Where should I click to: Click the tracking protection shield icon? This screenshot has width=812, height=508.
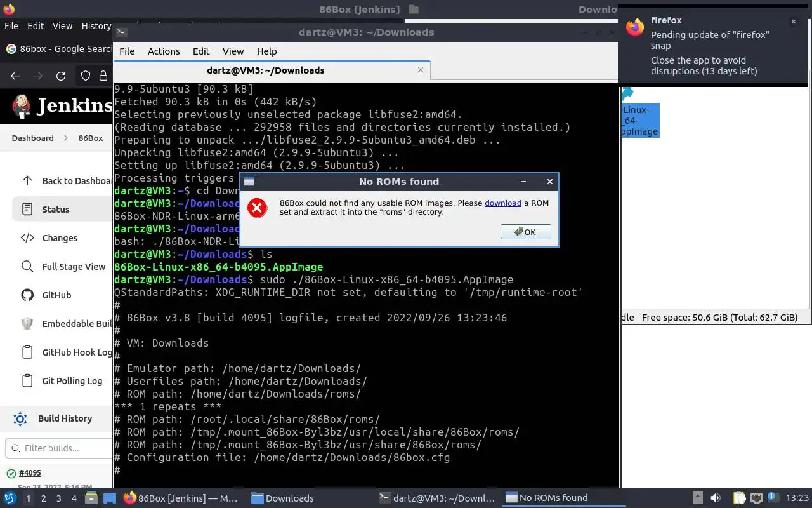tap(86, 76)
